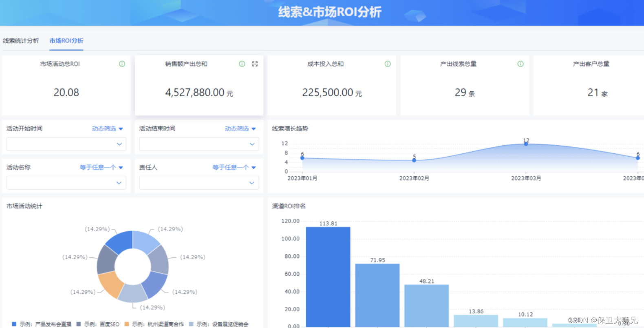Viewport: 644px width, 328px height.
Task: Toggle legend 示例：产品发布会直播
Action: [42, 324]
